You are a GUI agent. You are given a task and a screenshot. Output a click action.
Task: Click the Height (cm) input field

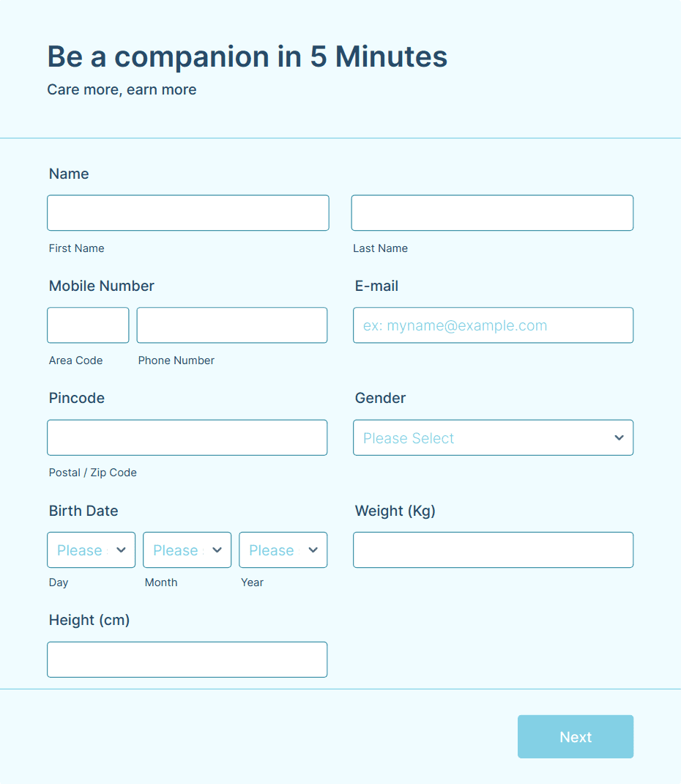point(187,659)
